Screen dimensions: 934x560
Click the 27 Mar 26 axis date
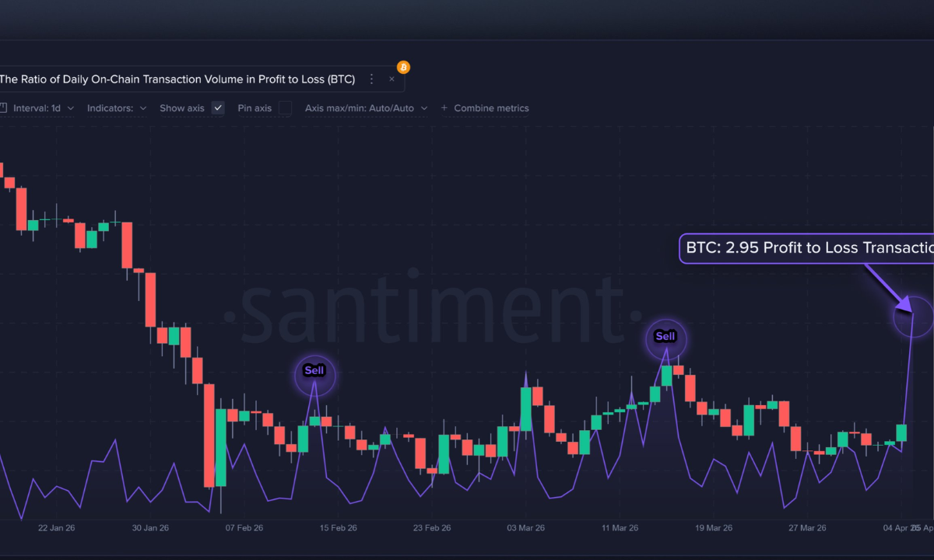pyautogui.click(x=807, y=528)
